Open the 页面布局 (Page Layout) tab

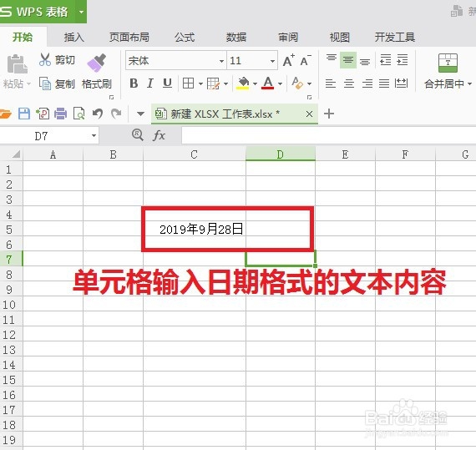129,38
